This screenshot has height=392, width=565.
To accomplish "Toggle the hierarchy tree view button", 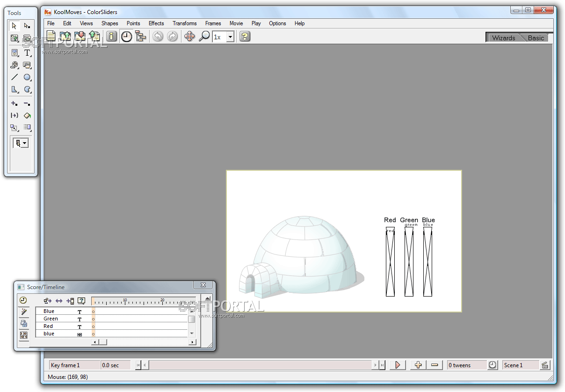I will 141,36.
